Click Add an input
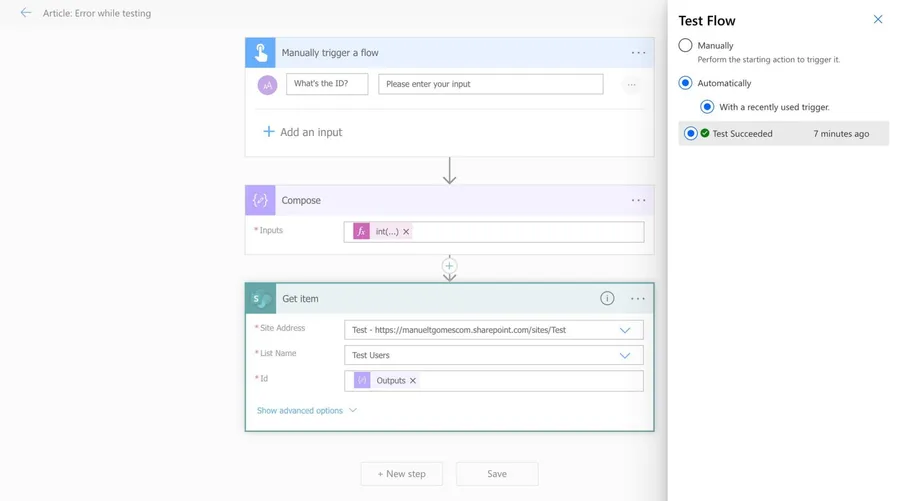 point(302,132)
